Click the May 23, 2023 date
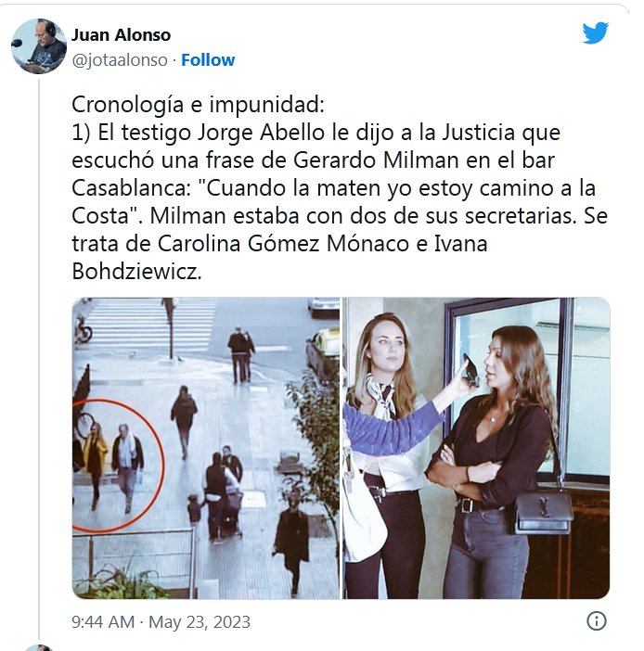Screen dimensions: 644x651 coord(200,622)
